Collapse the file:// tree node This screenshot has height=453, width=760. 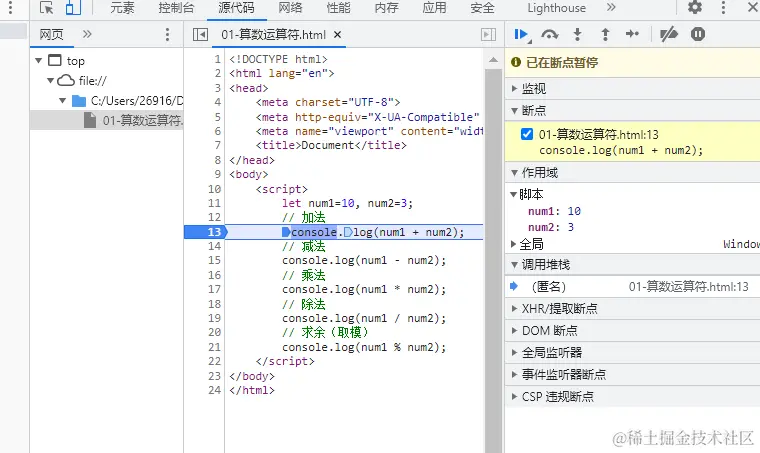(x=50, y=80)
